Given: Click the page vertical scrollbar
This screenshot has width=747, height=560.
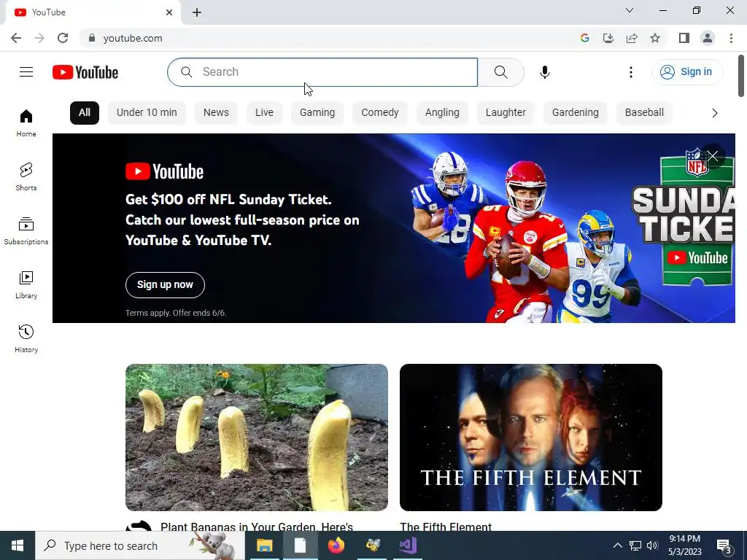Looking at the screenshot, I should pyautogui.click(x=741, y=76).
